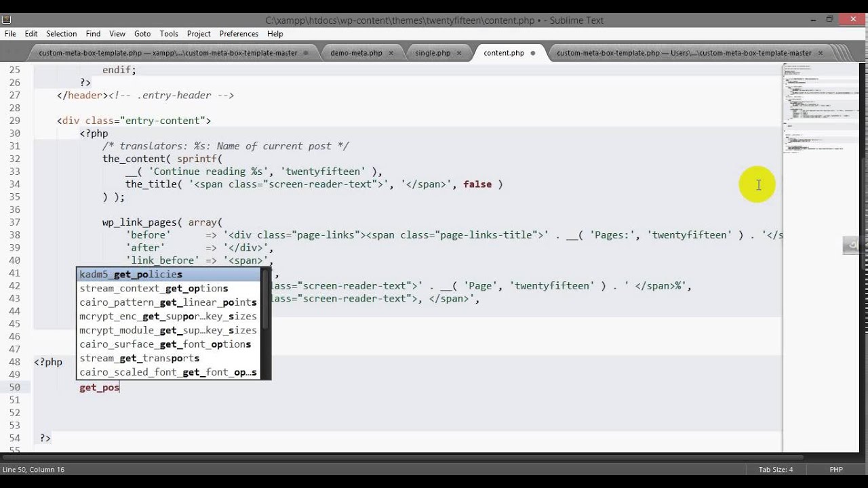Open the PHP syntax selector
This screenshot has height=488, width=868.
(x=836, y=469)
